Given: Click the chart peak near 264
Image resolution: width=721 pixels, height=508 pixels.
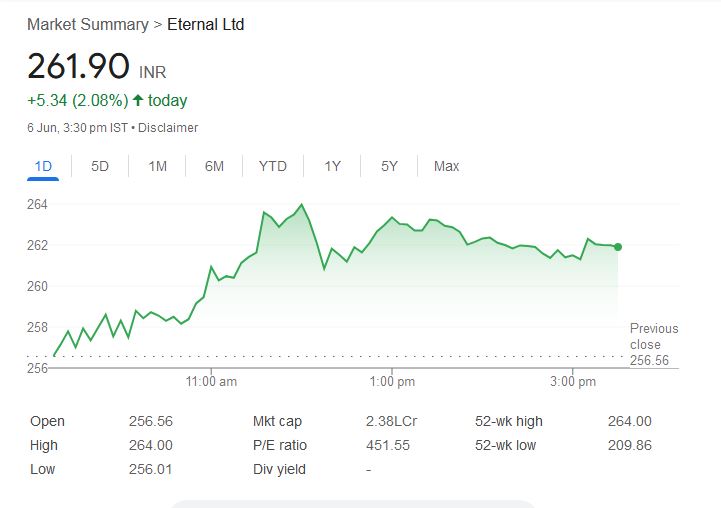Looking at the screenshot, I should tap(302, 205).
